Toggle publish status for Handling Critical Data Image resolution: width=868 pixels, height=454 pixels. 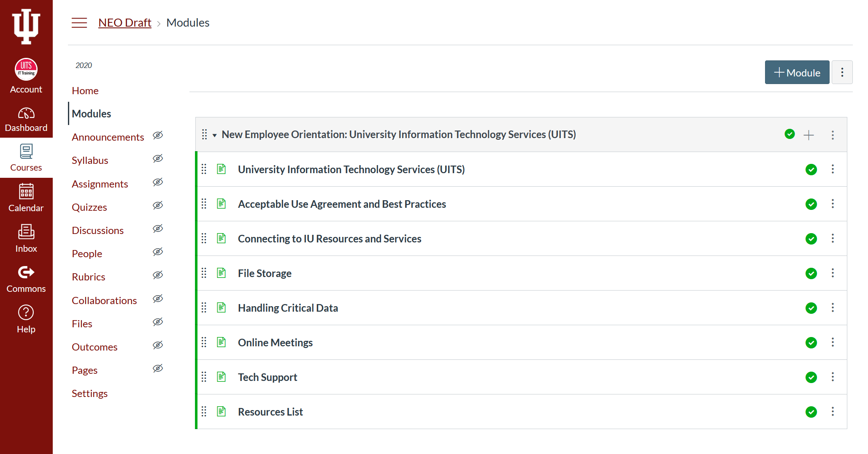(811, 308)
